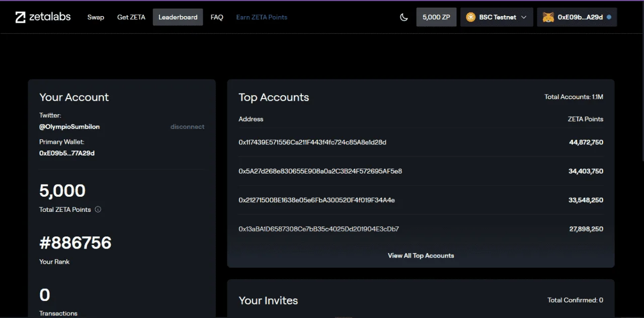Image resolution: width=644 pixels, height=318 pixels.
Task: Expand the BSC Testnet network dropdown
Action: point(497,17)
